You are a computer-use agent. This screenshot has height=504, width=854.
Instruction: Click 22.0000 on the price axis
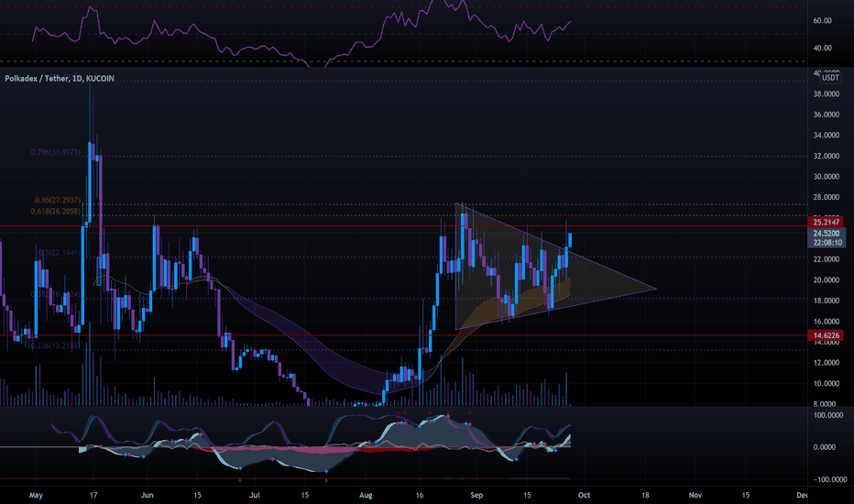coord(827,259)
